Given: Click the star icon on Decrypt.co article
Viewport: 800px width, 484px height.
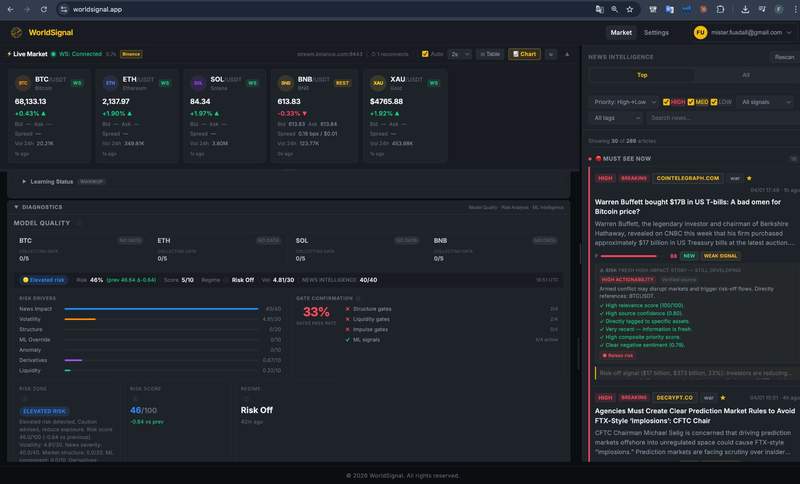Looking at the screenshot, I should tap(722, 397).
